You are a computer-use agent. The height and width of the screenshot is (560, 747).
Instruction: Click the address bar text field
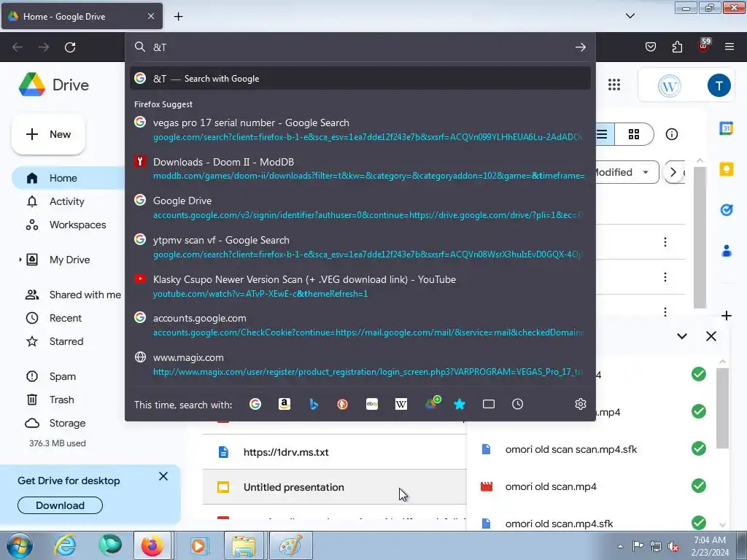pos(360,47)
